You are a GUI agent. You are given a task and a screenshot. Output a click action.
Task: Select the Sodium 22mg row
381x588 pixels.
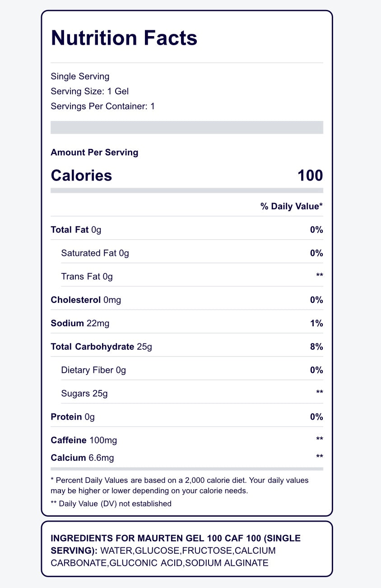pos(187,324)
